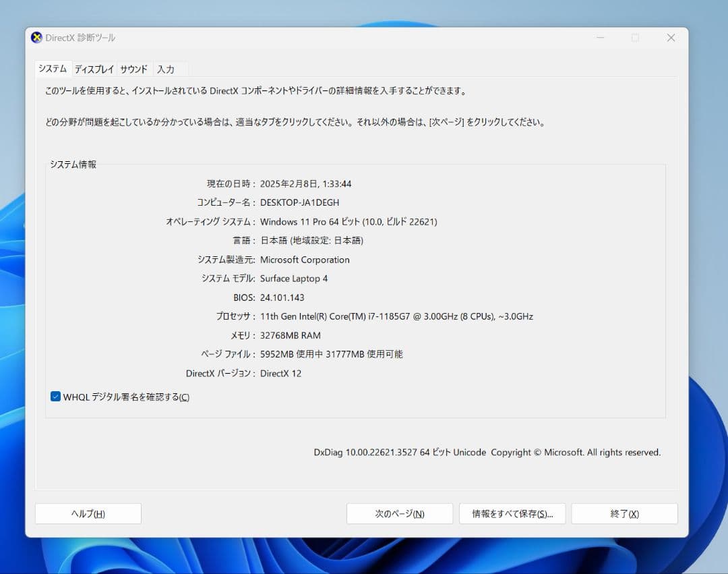
Task: Minimize the DirectX 診断ツール window
Action: (599, 38)
